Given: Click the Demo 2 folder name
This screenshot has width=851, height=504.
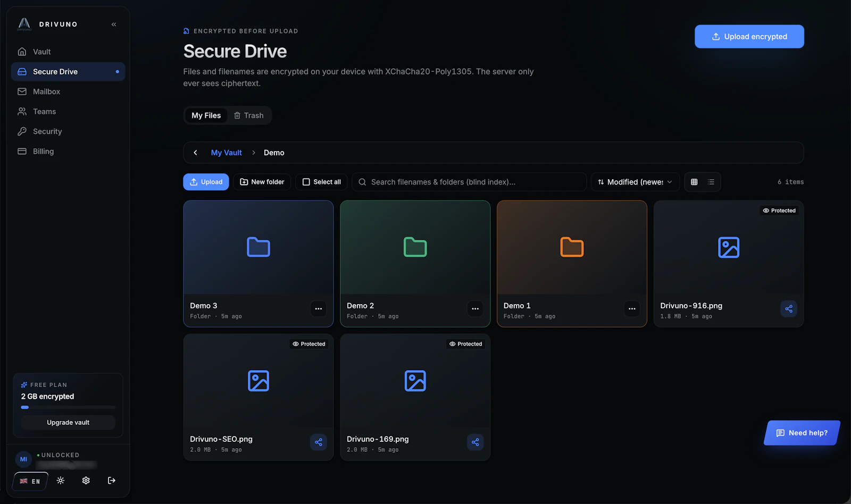Looking at the screenshot, I should (360, 306).
